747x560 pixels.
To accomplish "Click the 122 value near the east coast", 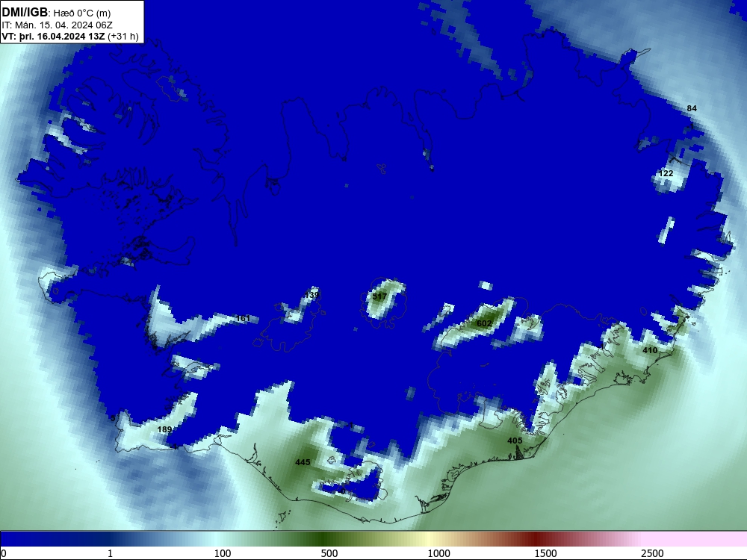I will click(666, 173).
